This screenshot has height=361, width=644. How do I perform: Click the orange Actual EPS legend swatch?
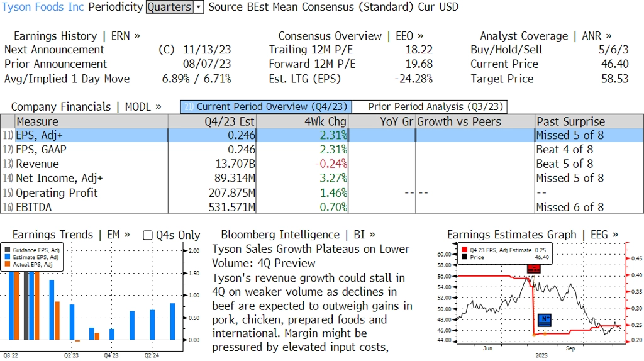click(8, 265)
